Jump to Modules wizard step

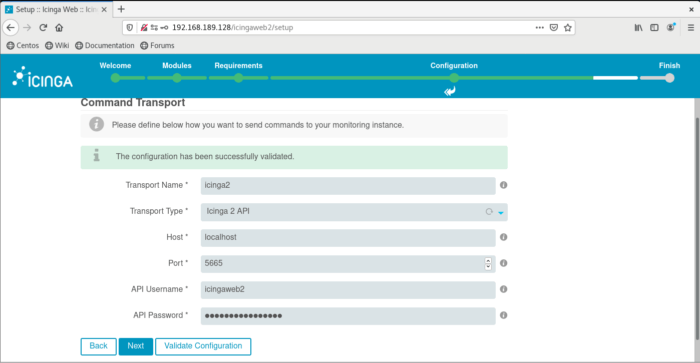[x=177, y=71]
